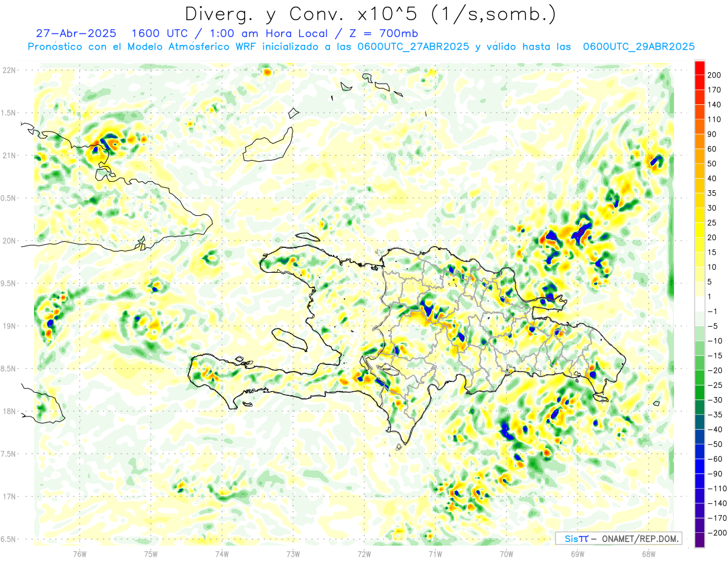The height and width of the screenshot is (562, 728).
Task: Click valid-until time '0600UTC_29ABR2025'
Action: point(638,47)
